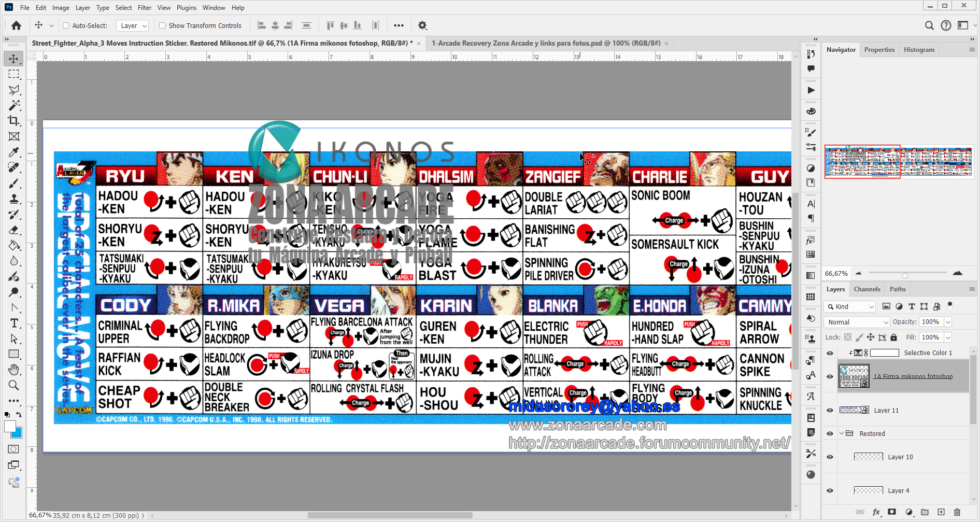Image resolution: width=980 pixels, height=522 pixels.
Task: Delete layer using the trash icon
Action: [x=957, y=512]
